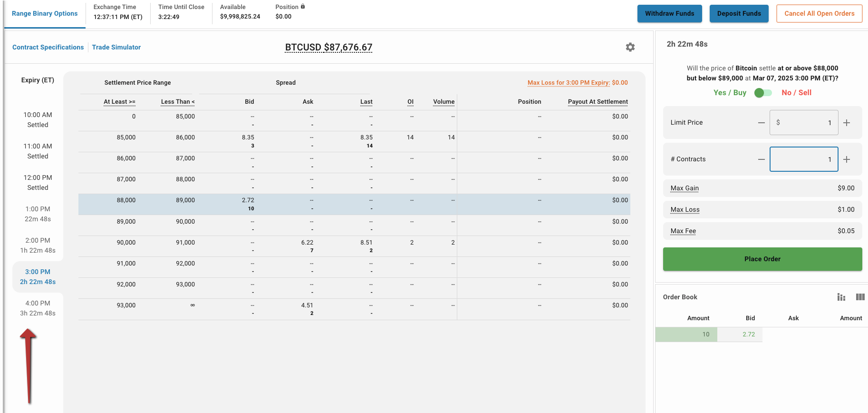Viewport: 868px width, 413px height.
Task: Select the 86,000 to 87,000 range row
Action: point(354,163)
